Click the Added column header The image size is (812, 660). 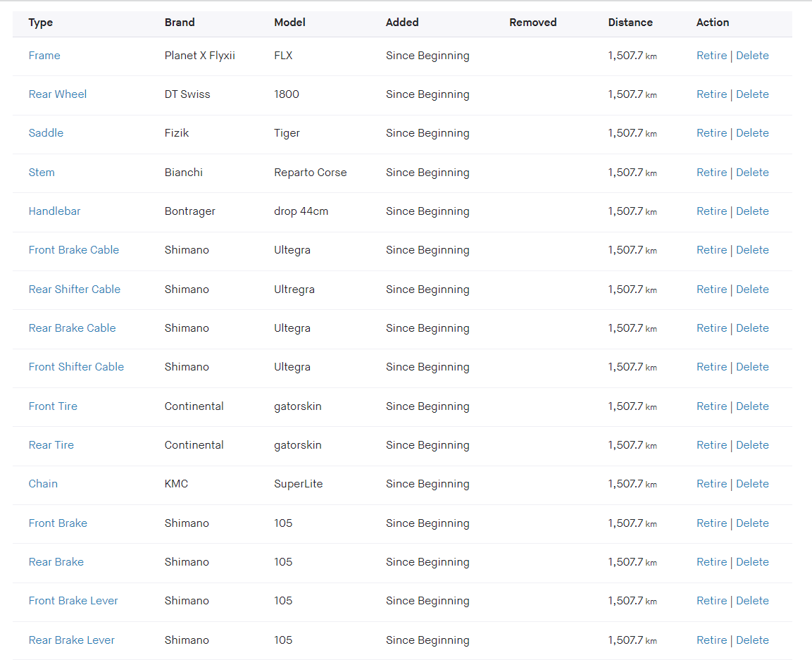pos(402,23)
